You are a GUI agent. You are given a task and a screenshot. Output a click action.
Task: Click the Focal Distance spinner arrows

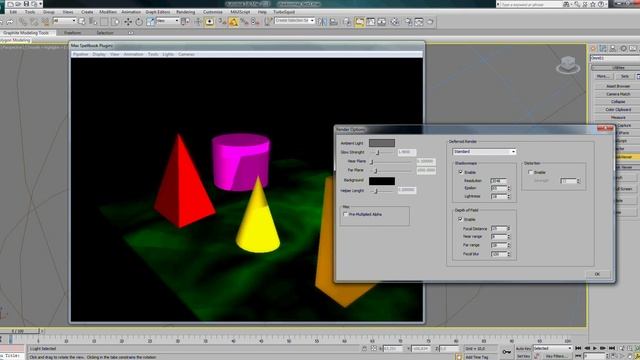[509, 229]
